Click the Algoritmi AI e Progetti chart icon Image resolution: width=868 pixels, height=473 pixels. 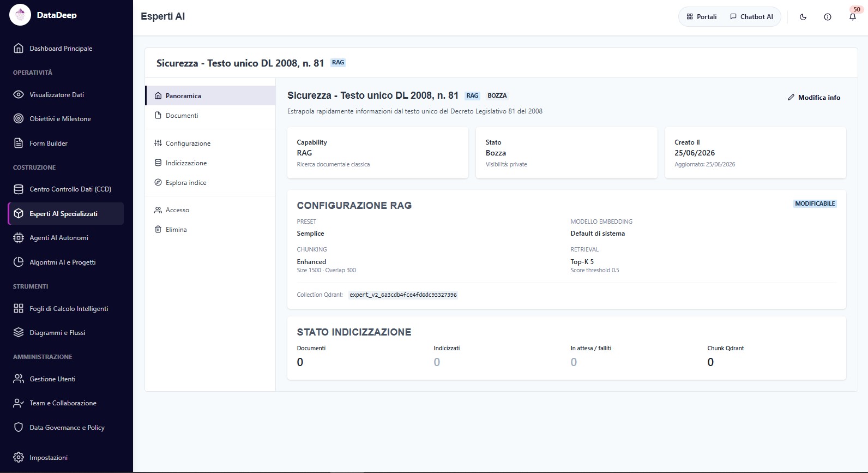coord(19,262)
